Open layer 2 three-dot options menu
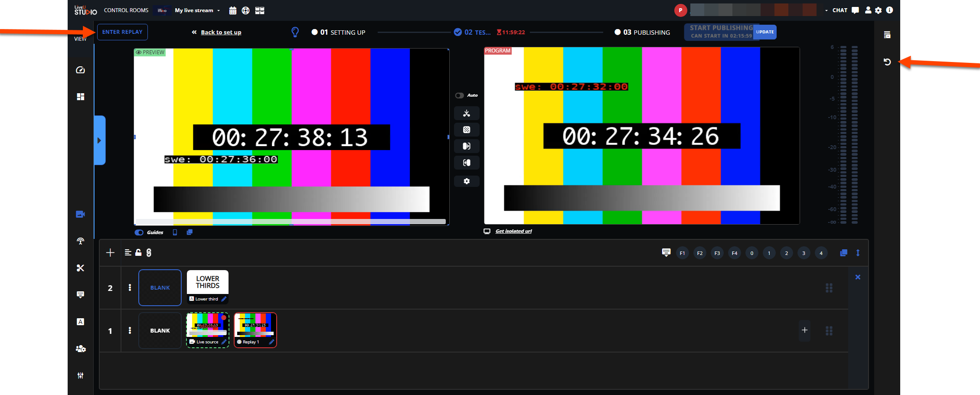This screenshot has width=980, height=395. point(130,287)
